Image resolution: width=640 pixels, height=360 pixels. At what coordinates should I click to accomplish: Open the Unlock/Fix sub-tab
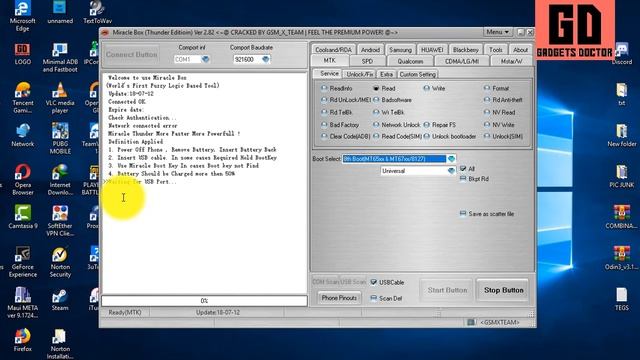(x=359, y=74)
